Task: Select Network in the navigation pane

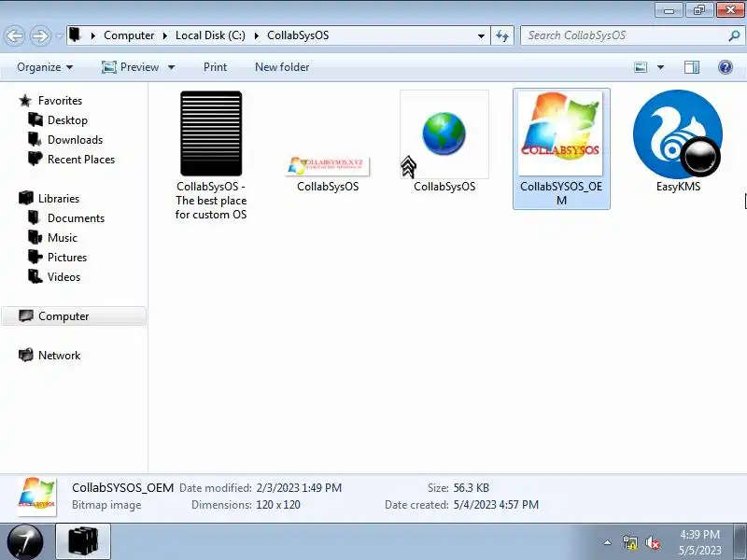Action: [x=60, y=356]
